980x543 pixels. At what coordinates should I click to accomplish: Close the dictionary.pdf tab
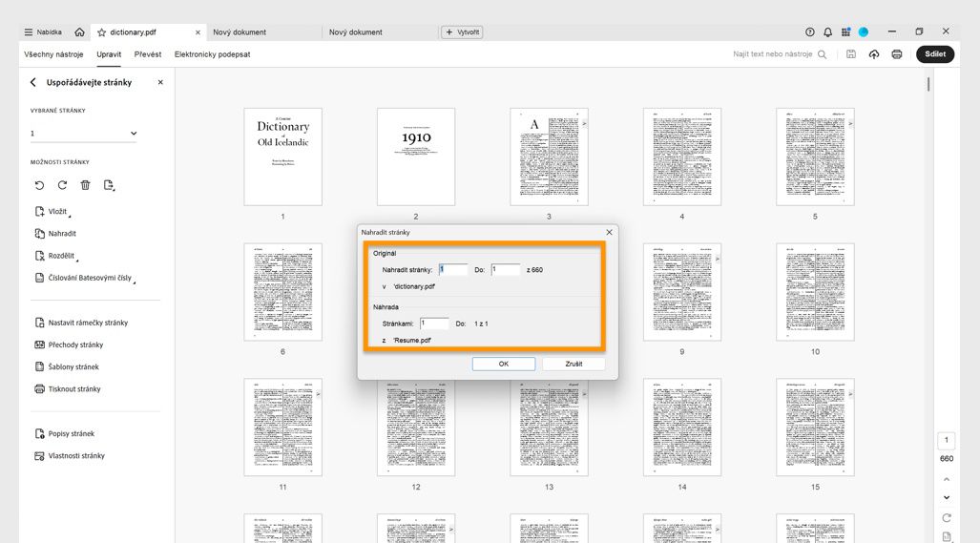[x=198, y=32]
